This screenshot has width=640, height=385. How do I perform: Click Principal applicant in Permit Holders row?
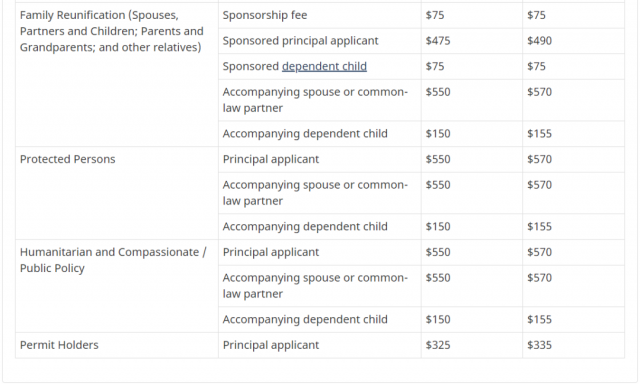[x=271, y=345]
